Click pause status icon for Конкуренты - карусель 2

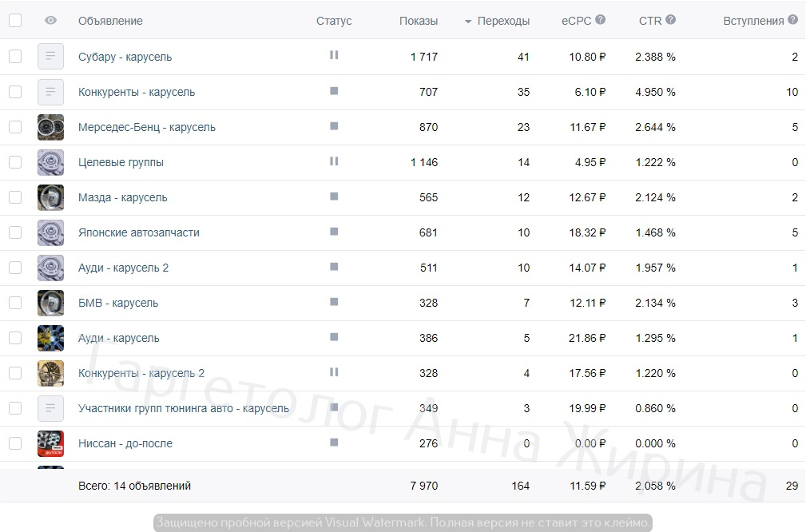click(334, 371)
